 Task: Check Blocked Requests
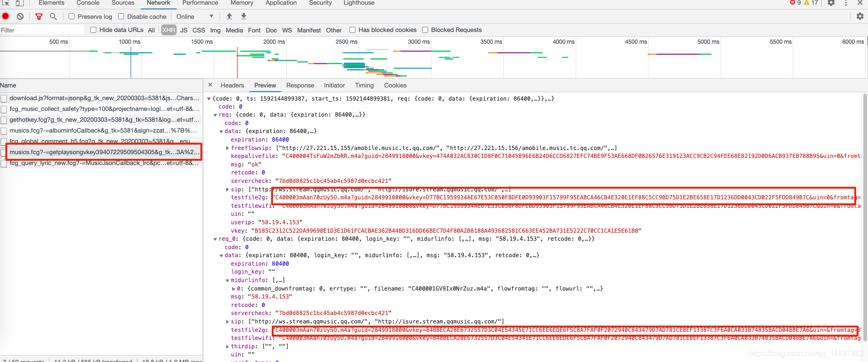tap(425, 30)
